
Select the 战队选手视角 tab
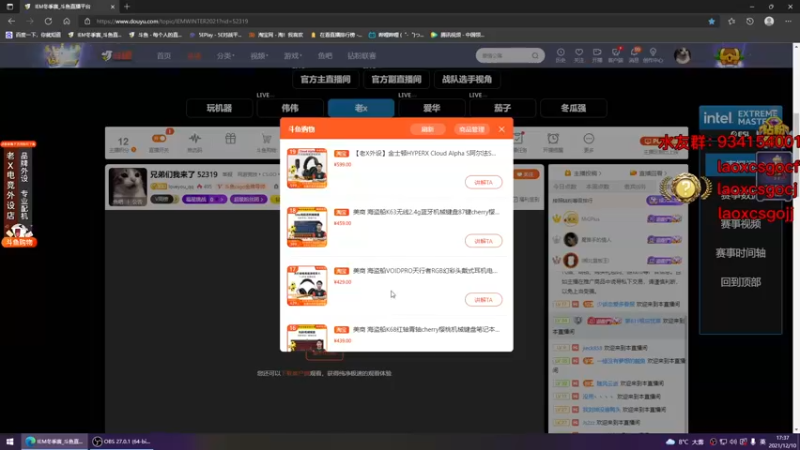[x=467, y=80]
